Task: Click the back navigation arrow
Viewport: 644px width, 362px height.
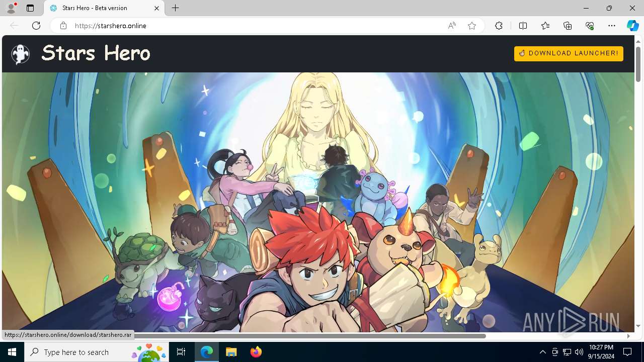Action: 14,26
